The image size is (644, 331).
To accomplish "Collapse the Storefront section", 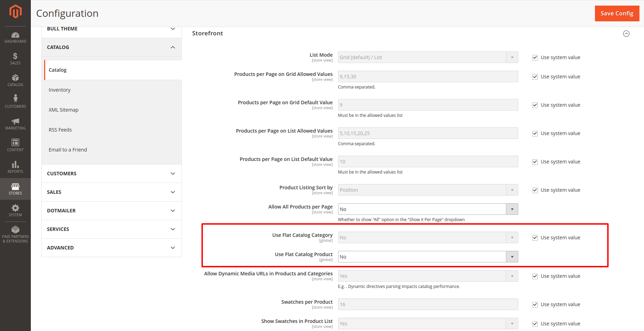I will click(x=626, y=34).
